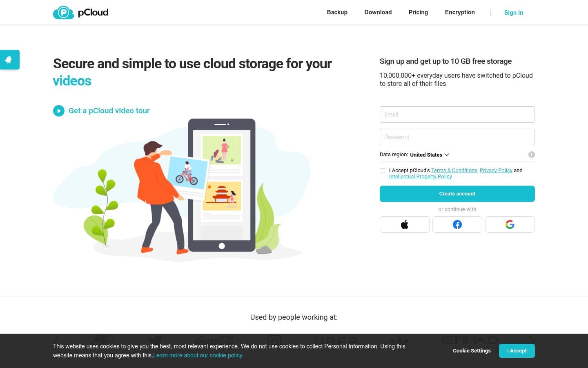Open the notification bell side tab
Viewport: 588px width, 368px height.
tap(9, 60)
